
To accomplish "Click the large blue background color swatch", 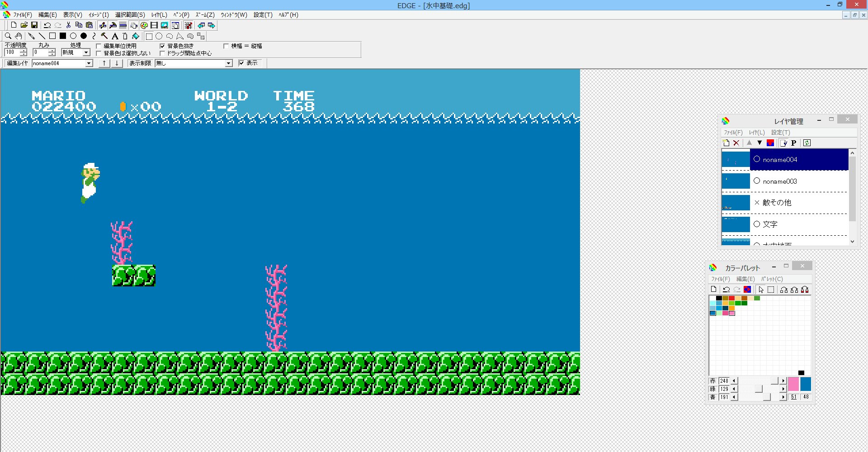I will tap(806, 384).
